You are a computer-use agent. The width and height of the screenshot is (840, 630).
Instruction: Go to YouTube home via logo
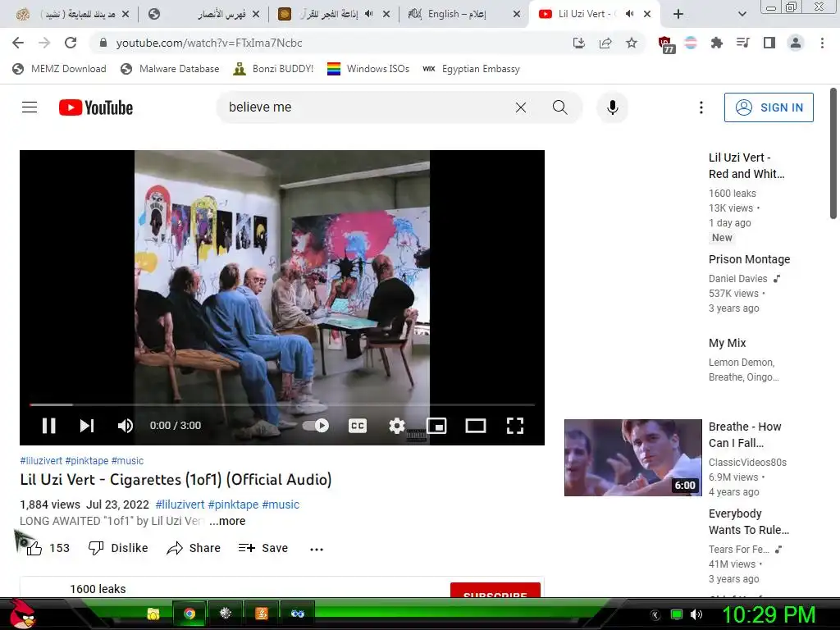pos(96,107)
